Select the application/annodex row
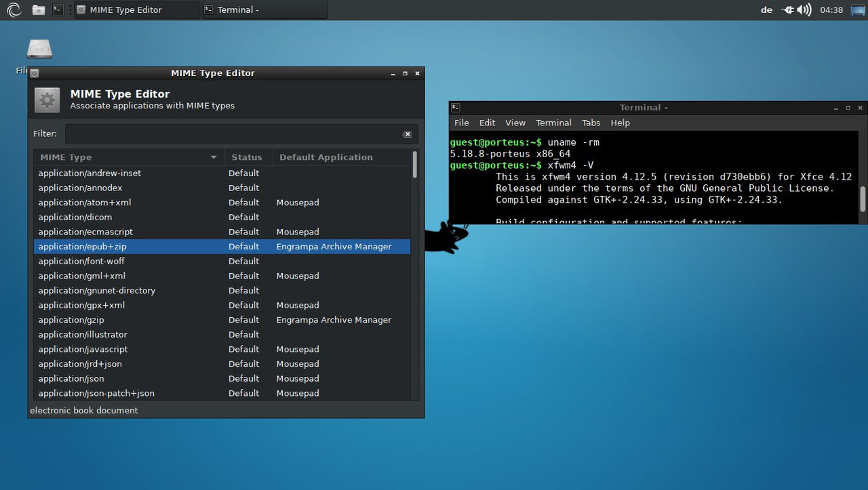 222,188
